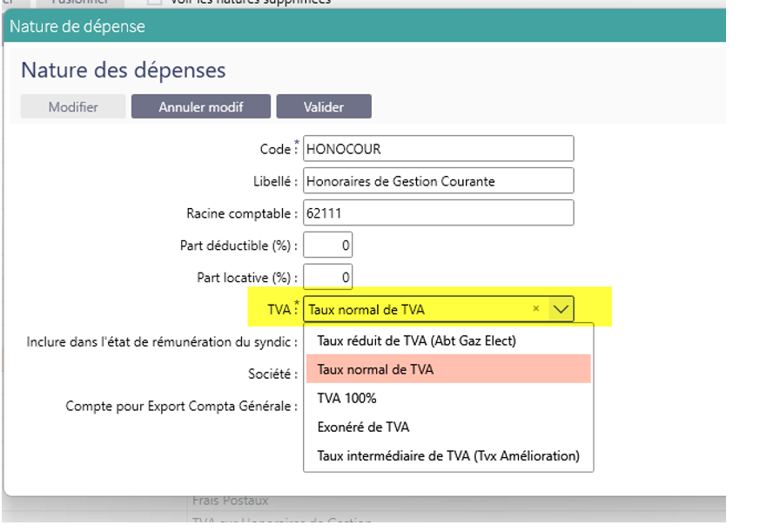Click into the Libellé text field
The height and width of the screenshot is (532, 760).
point(438,181)
